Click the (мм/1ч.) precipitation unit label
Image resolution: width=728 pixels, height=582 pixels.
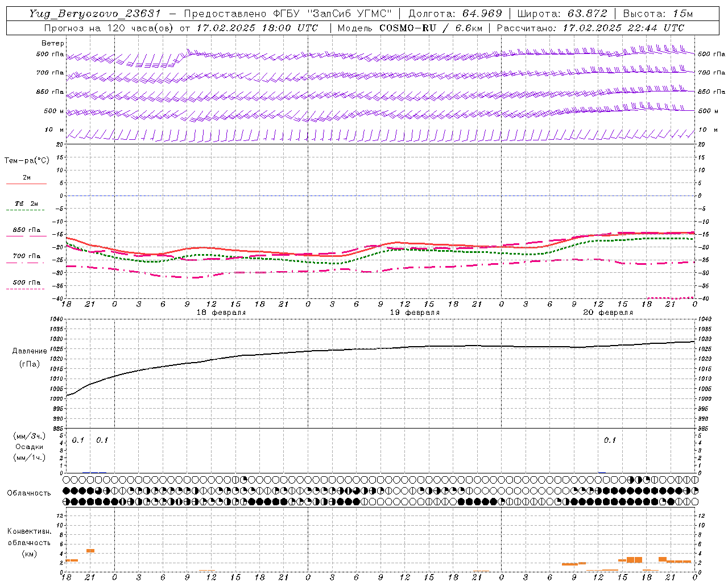(30, 457)
